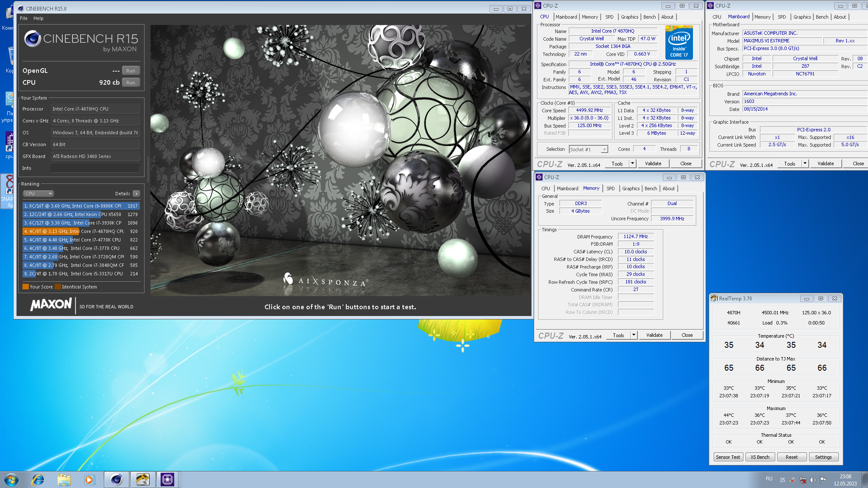Image resolution: width=868 pixels, height=488 pixels.
Task: Run the CPU benchmark
Action: pos(131,83)
